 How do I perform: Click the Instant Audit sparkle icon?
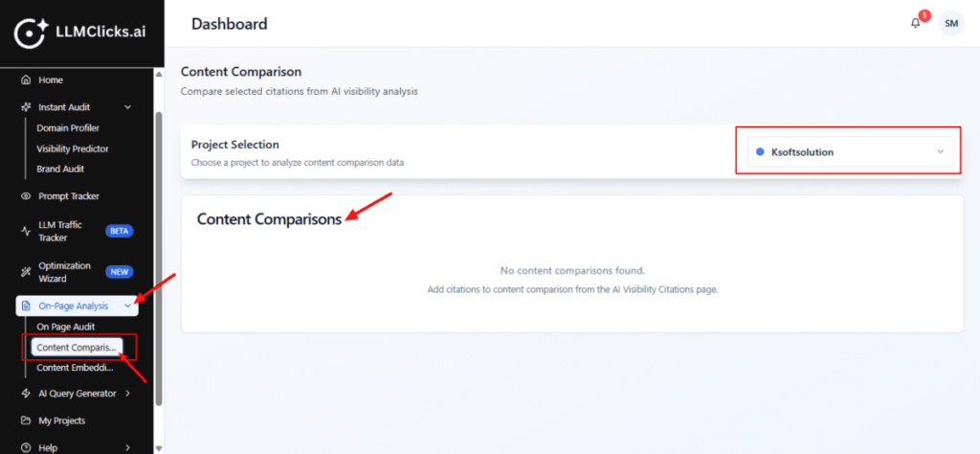[x=26, y=107]
